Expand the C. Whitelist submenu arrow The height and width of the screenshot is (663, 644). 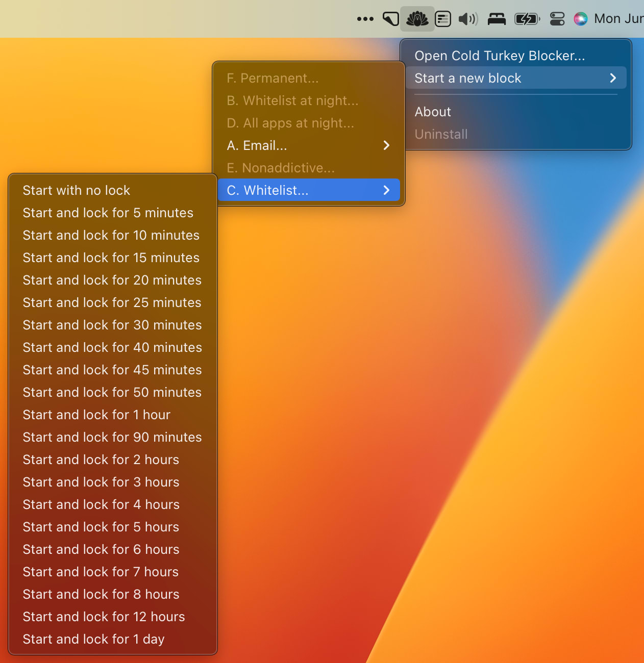[x=386, y=190]
